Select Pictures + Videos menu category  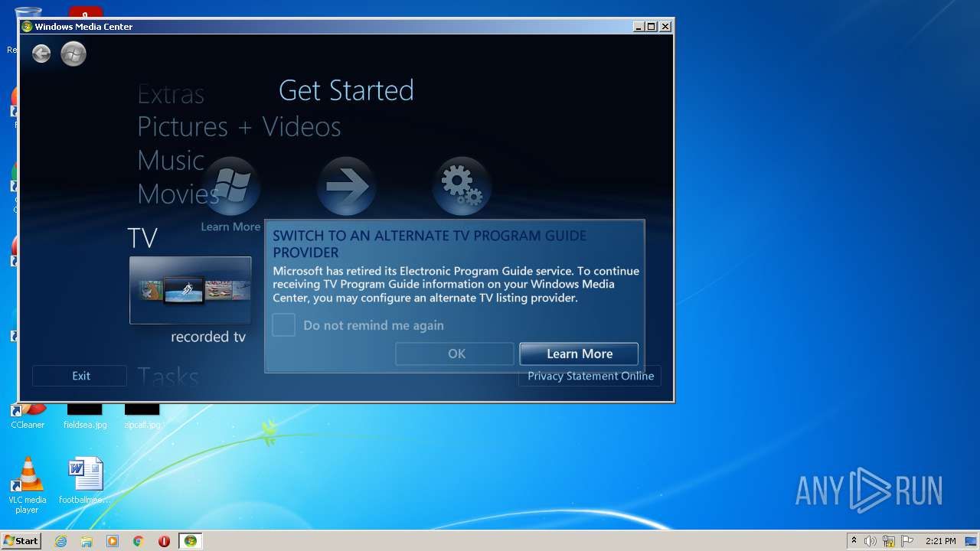(x=239, y=126)
